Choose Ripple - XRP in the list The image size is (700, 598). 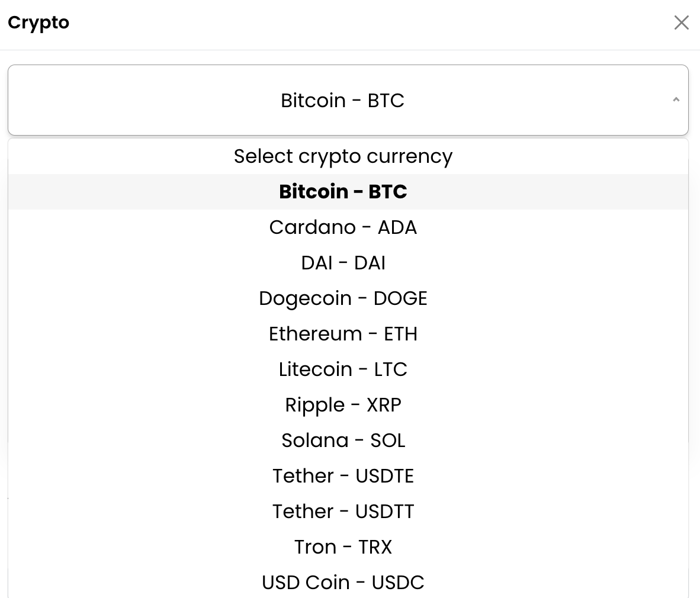coord(343,405)
